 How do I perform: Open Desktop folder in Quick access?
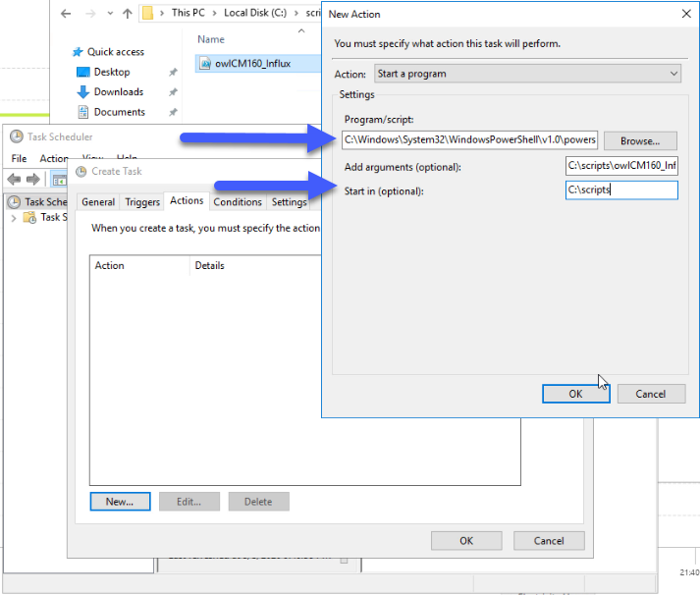(x=112, y=72)
